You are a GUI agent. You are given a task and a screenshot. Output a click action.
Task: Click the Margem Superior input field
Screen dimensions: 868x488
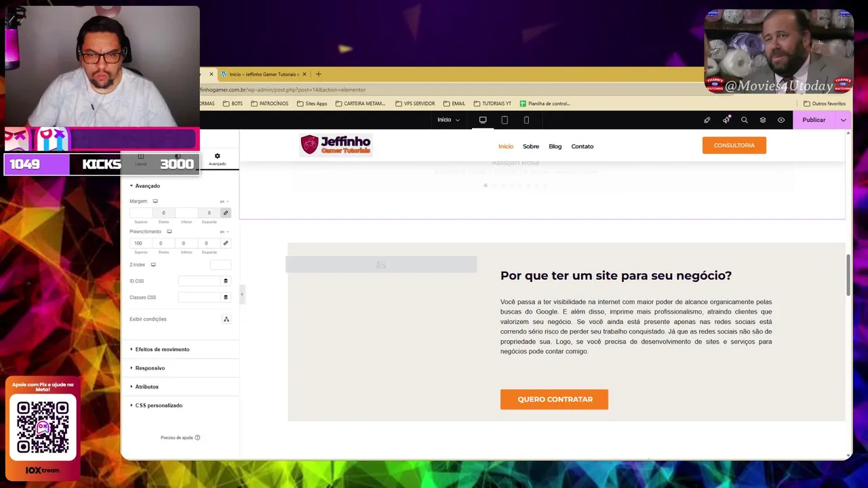(x=141, y=213)
